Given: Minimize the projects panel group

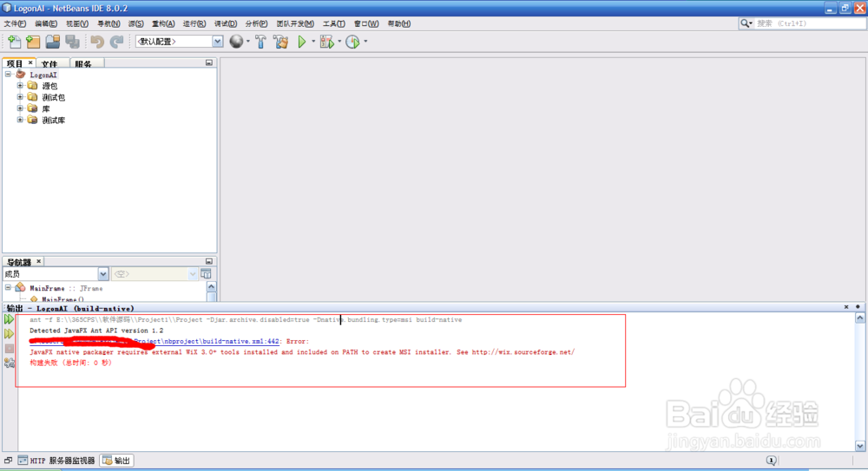Looking at the screenshot, I should pyautogui.click(x=208, y=62).
